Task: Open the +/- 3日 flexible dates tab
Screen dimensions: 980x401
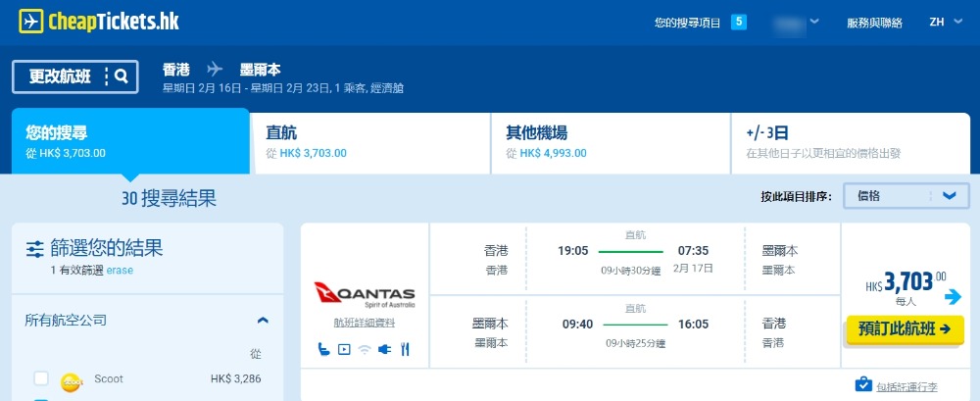Action: 851,141
